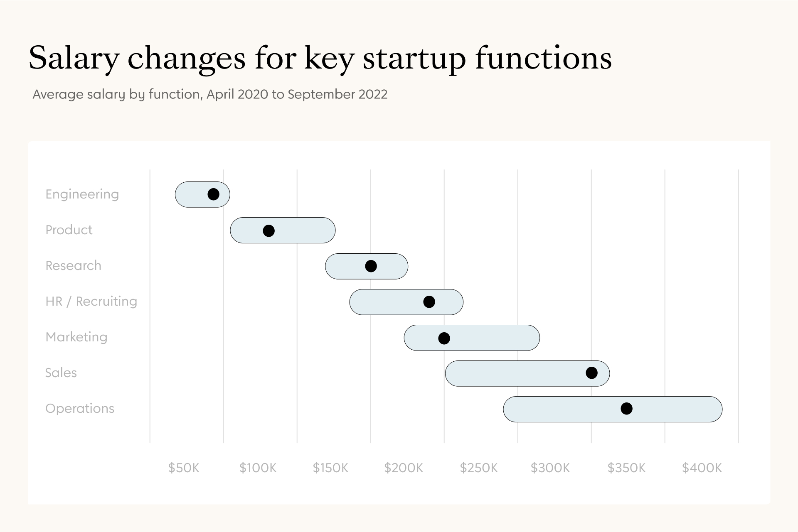798x532 pixels.
Task: Click the Research row black dot
Action: click(371, 266)
